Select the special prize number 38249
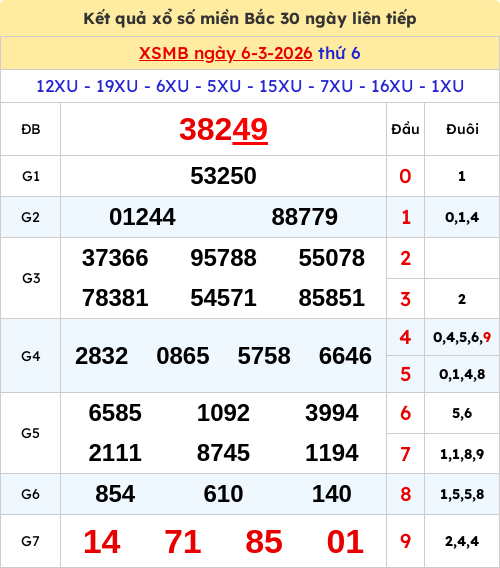The image size is (500, 568). point(224,129)
